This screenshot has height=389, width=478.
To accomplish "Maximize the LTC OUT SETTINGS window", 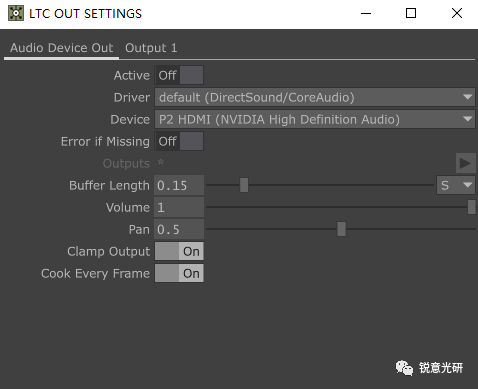I will (x=411, y=13).
